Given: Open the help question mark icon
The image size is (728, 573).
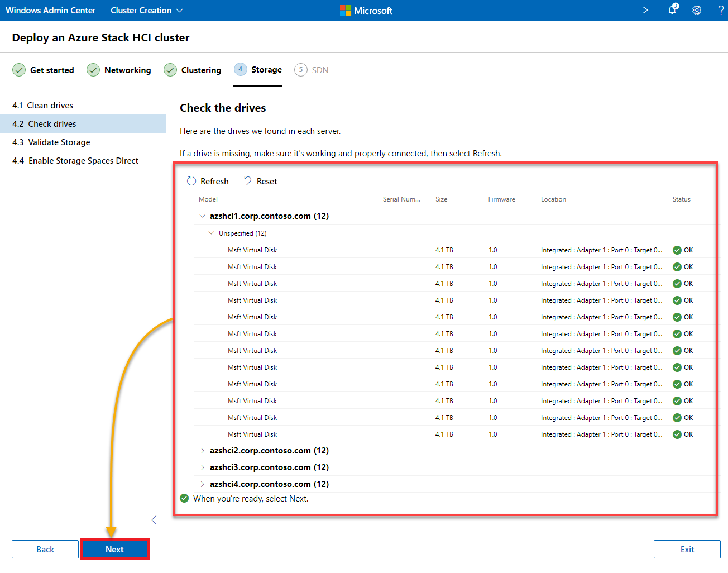Looking at the screenshot, I should pos(721,11).
